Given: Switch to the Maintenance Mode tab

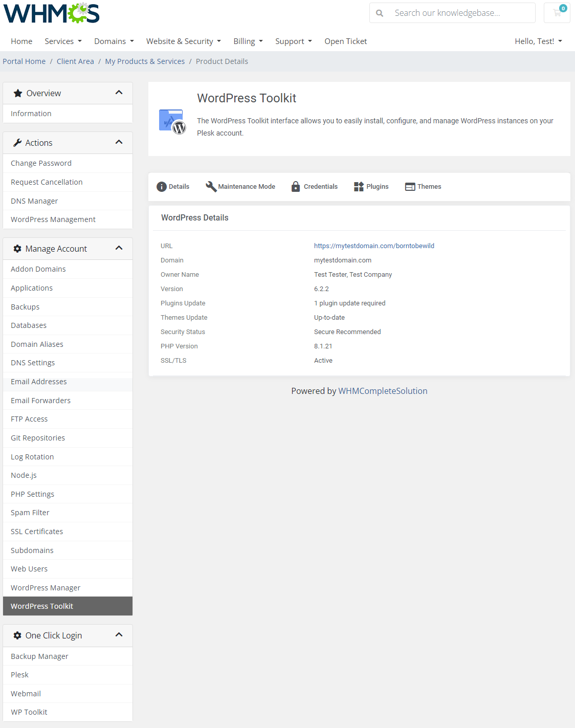Looking at the screenshot, I should coord(240,187).
